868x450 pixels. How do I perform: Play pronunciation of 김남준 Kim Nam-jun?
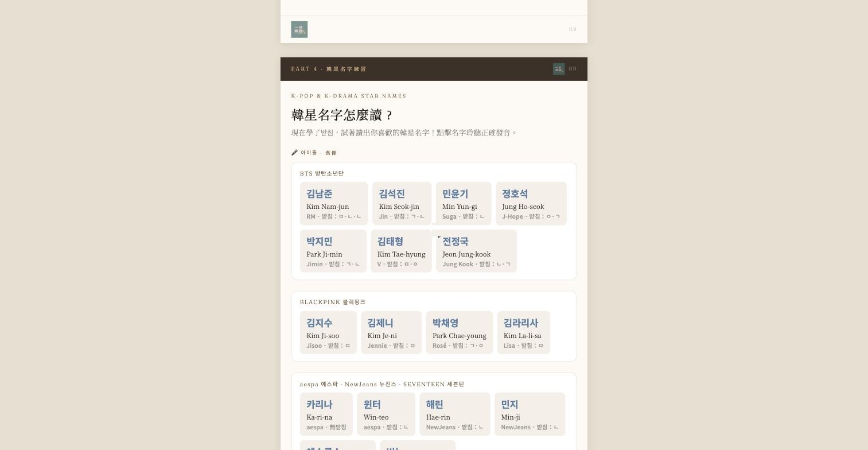tap(334, 204)
